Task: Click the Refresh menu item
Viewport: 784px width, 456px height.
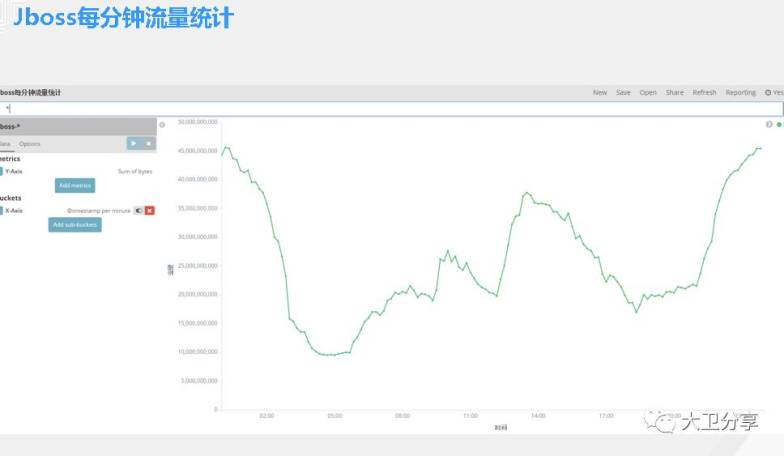Action: point(704,92)
